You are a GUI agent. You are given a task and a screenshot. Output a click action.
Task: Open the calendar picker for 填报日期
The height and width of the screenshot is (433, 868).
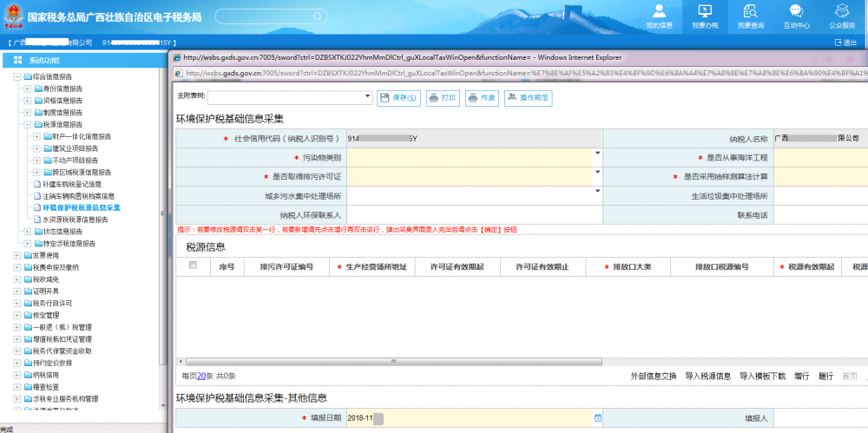click(x=597, y=418)
